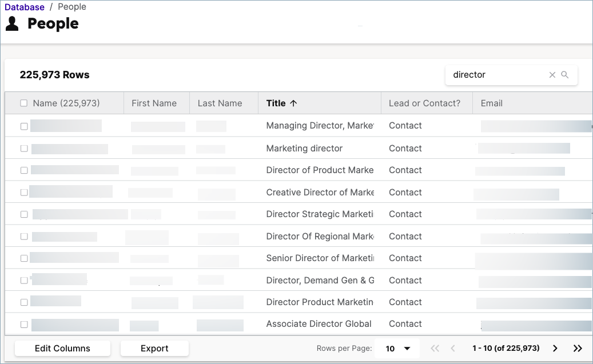The image size is (593, 364).
Task: Click the Managing Director, Marke title cell
Action: [320, 126]
